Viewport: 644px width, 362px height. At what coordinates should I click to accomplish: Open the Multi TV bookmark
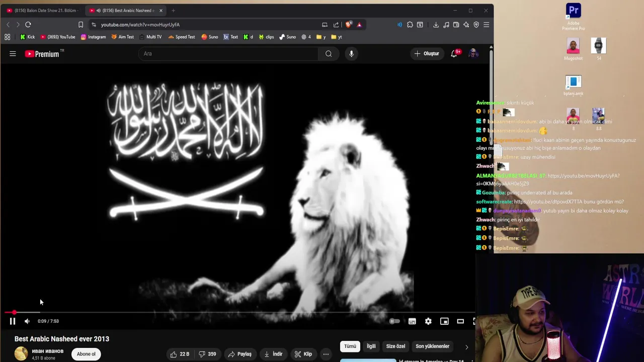pos(150,37)
